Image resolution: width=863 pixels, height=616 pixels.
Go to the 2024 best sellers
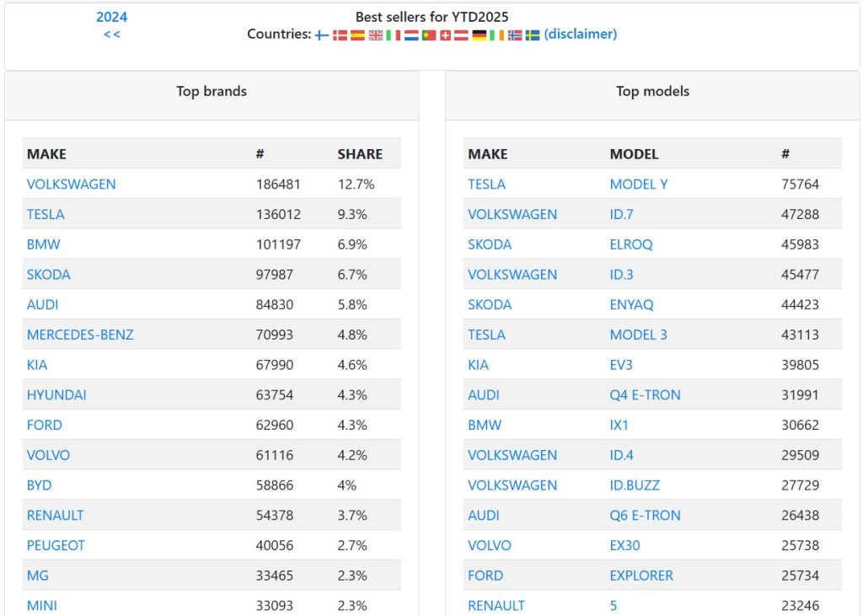(x=111, y=17)
